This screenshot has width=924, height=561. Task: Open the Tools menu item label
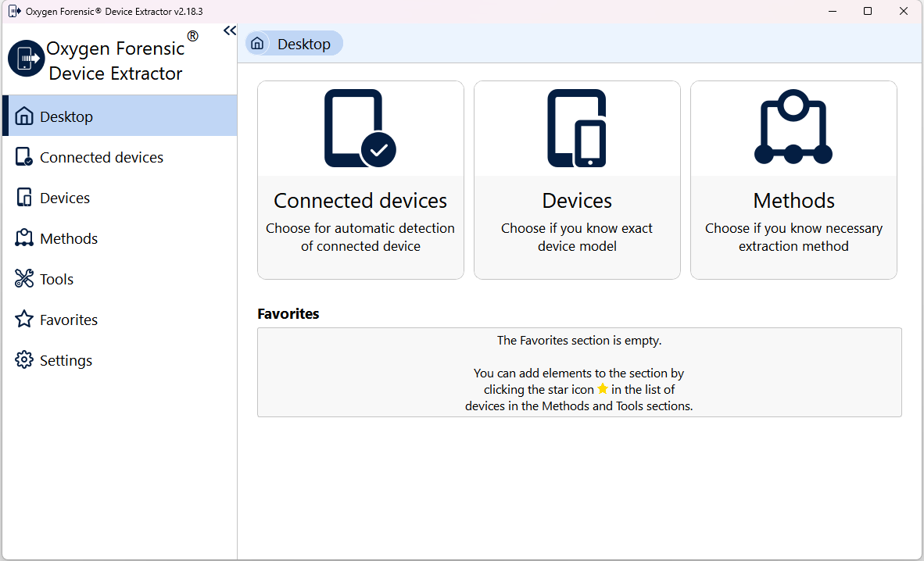click(56, 279)
